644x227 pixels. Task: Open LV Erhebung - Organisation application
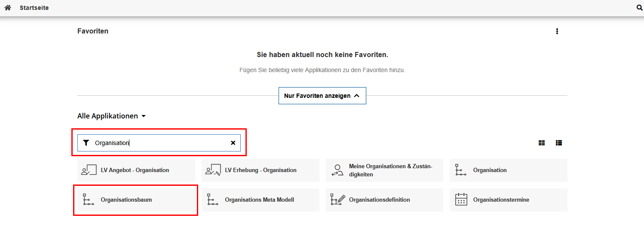click(x=260, y=170)
